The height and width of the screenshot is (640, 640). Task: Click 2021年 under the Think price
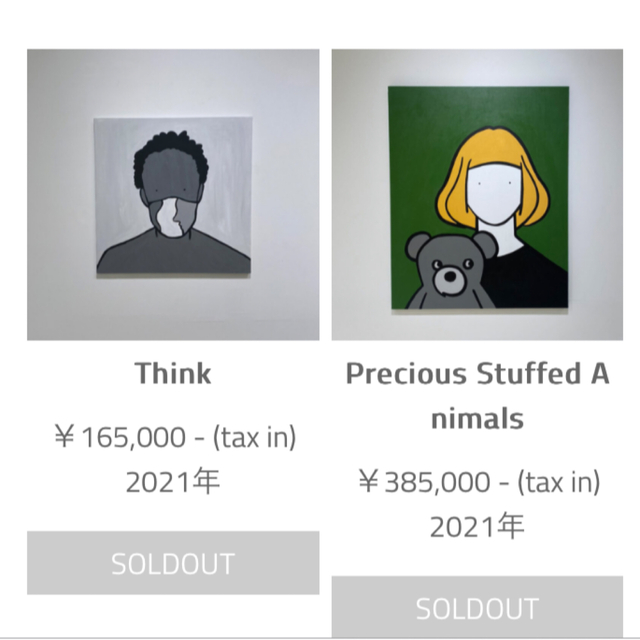click(173, 482)
